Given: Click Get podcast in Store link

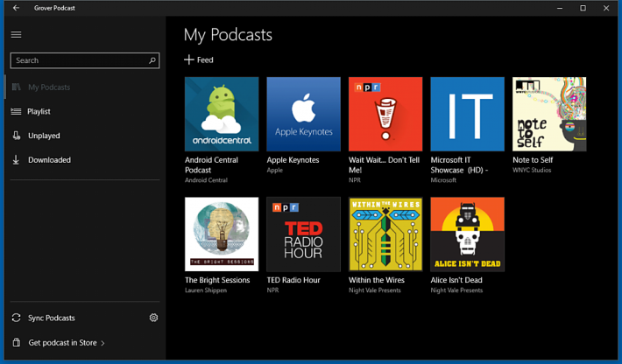Looking at the screenshot, I should coord(62,343).
